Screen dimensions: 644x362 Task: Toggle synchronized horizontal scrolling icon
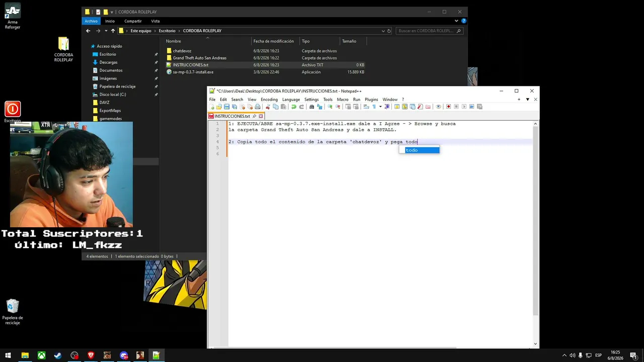[x=356, y=107]
